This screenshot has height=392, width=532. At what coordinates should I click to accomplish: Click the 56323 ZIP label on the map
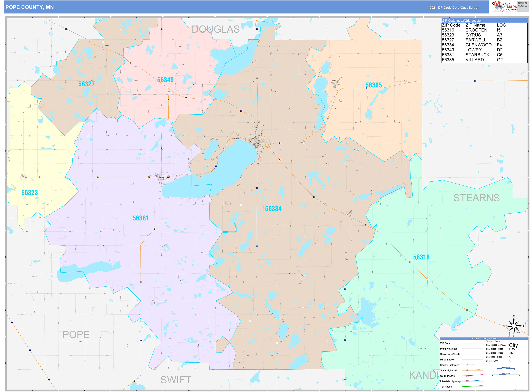tap(29, 193)
